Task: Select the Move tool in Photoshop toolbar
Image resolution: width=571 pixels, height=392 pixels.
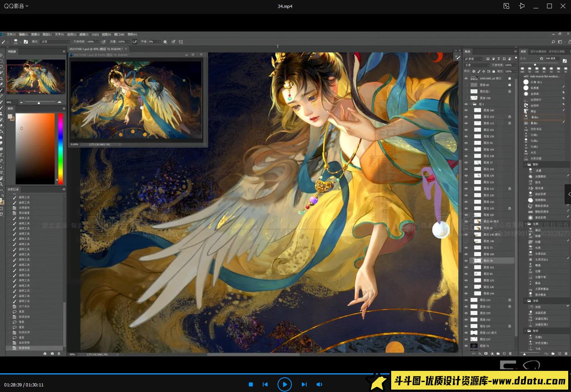Action: [2, 55]
